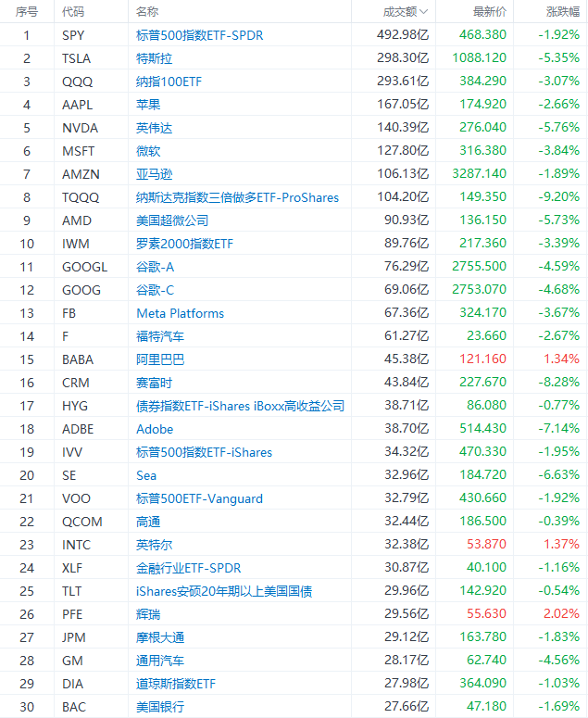Open 标普500指数ETF-iShares link
Screen dimensions: 588x718
pos(204,452)
